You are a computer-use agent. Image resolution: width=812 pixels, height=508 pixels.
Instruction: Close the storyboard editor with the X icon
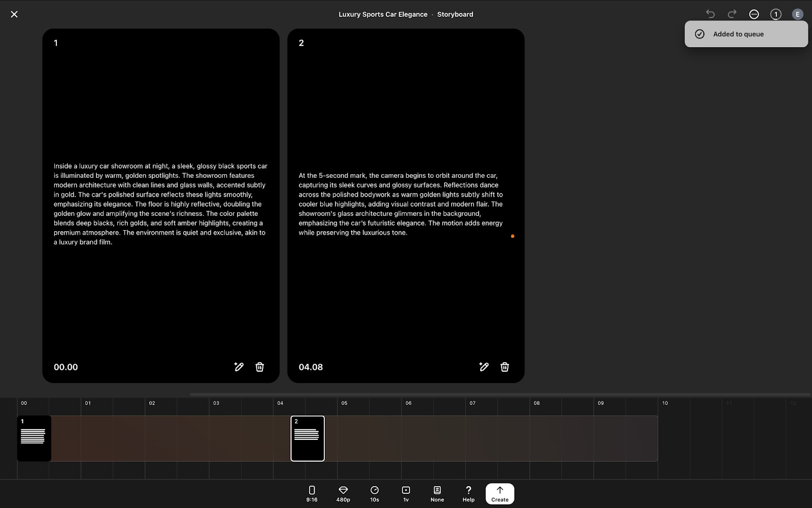point(14,14)
